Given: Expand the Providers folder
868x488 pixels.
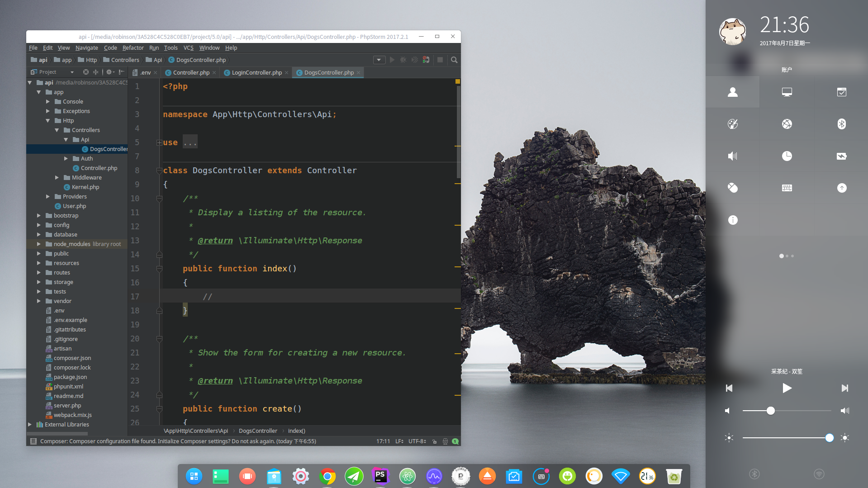Looking at the screenshot, I should tap(48, 197).
